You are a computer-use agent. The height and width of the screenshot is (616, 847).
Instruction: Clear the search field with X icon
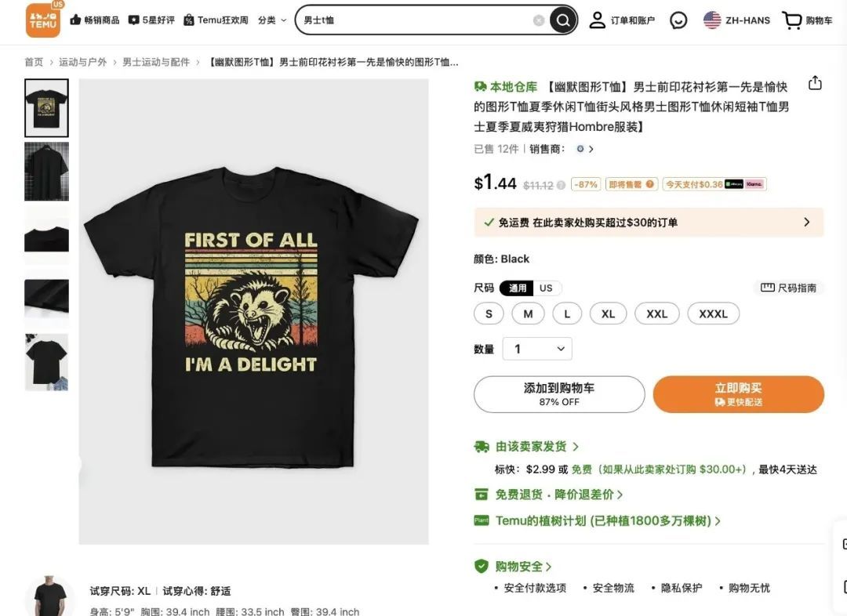pos(538,20)
